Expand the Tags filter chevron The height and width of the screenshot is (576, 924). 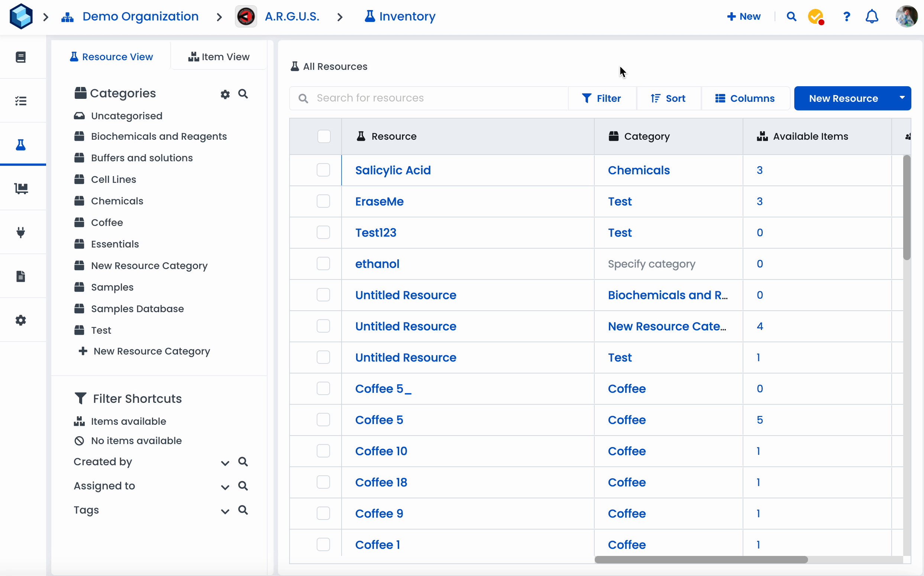(225, 512)
